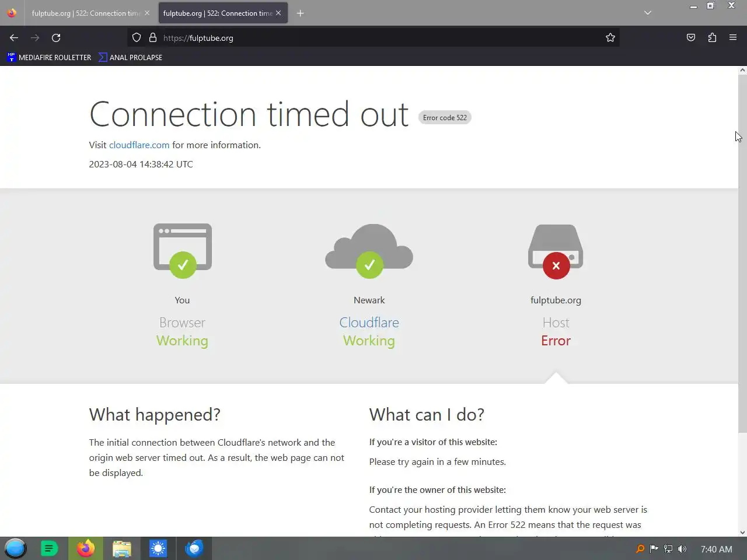Screen dimensions: 747x560
Task: Expand the list all tabs dropdown
Action: coord(648,13)
